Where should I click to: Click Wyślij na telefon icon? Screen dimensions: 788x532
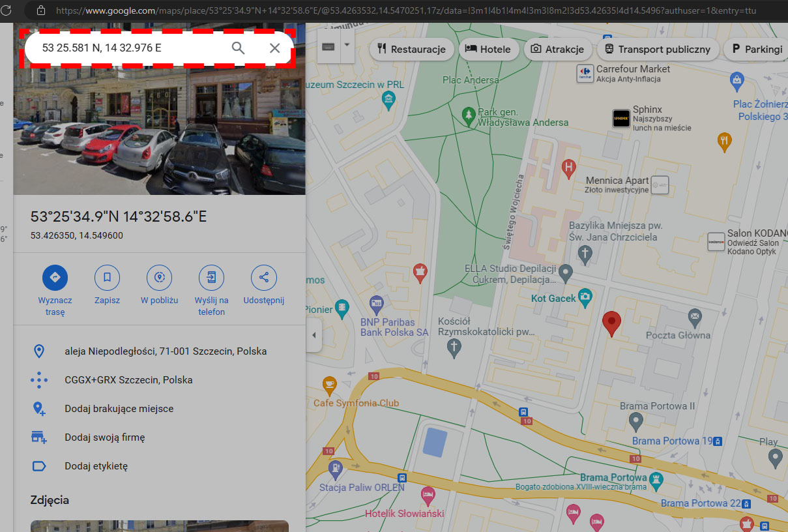click(211, 278)
